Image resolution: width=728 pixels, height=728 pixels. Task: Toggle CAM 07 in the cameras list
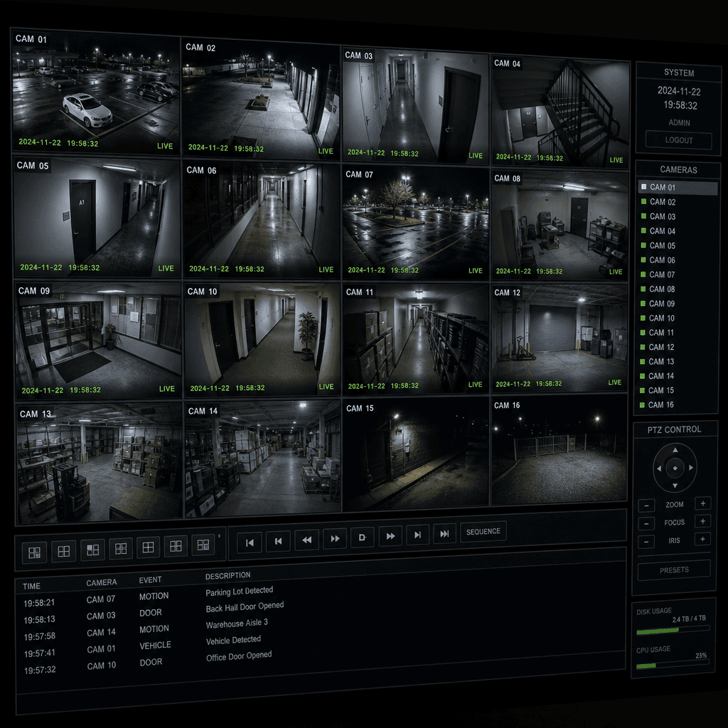point(678,274)
